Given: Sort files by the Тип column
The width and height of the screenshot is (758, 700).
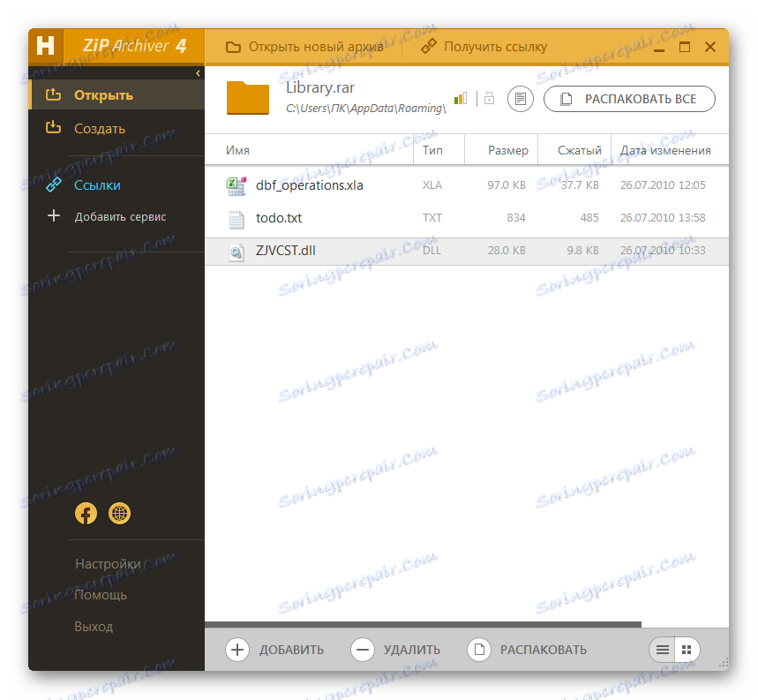Looking at the screenshot, I should point(439,150).
